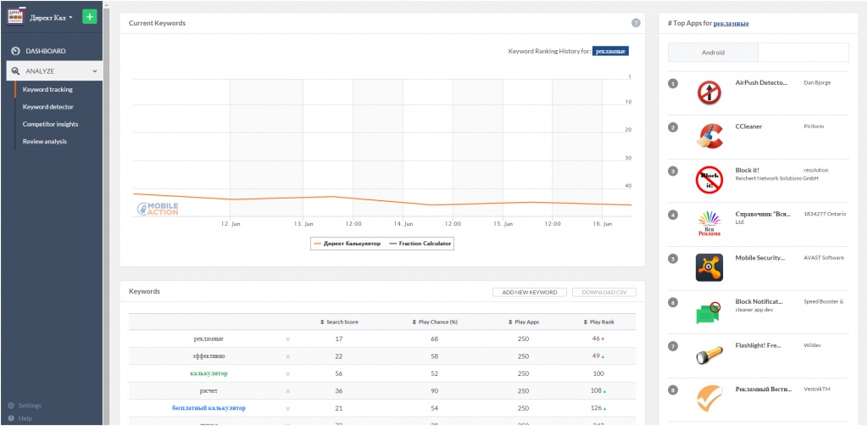Click Download CSV button
The width and height of the screenshot is (868, 426).
coord(604,292)
